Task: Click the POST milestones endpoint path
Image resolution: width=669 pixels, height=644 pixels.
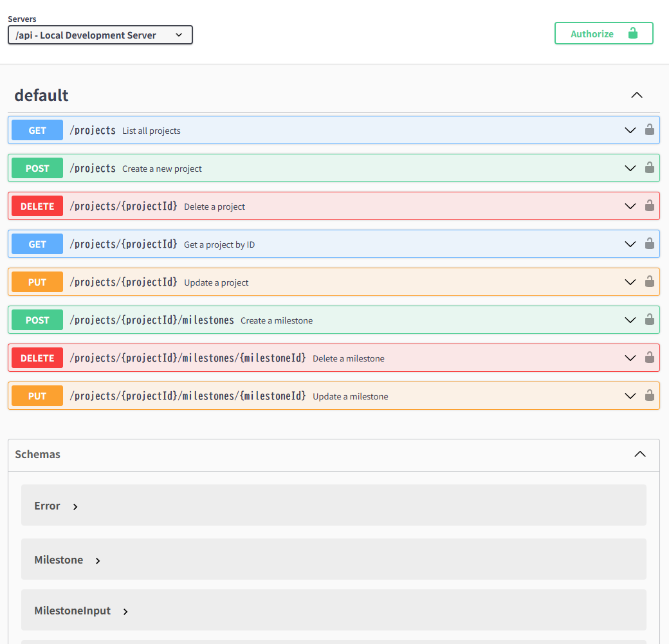Action: click(x=152, y=320)
